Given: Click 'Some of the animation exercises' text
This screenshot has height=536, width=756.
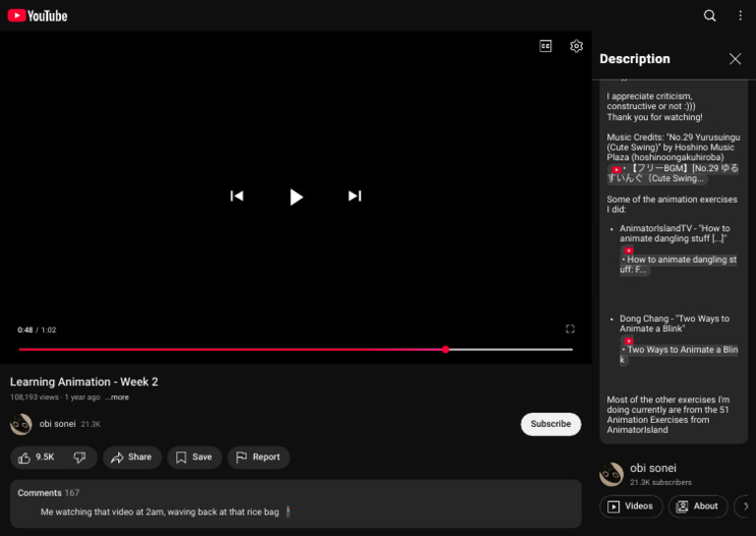Looking at the screenshot, I should pos(671,205).
